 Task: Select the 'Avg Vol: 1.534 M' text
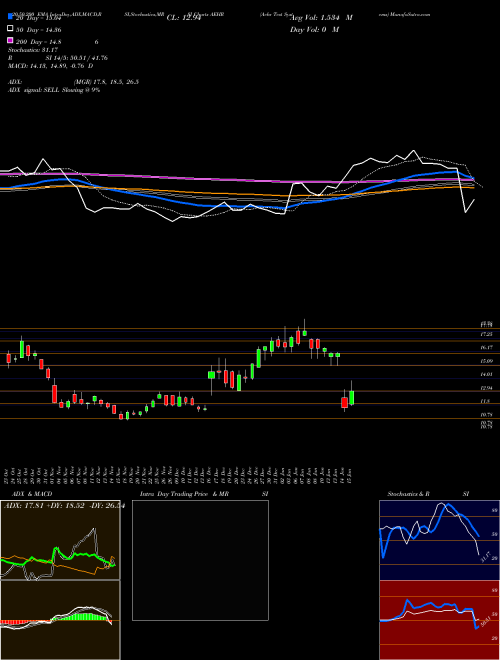point(321,18)
